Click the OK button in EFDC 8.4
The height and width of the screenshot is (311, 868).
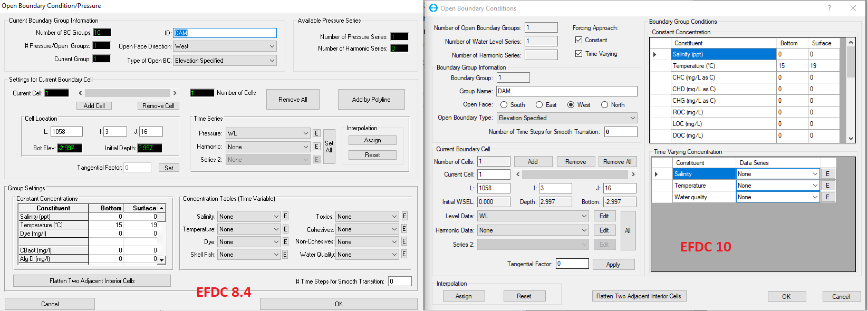pyautogui.click(x=339, y=304)
